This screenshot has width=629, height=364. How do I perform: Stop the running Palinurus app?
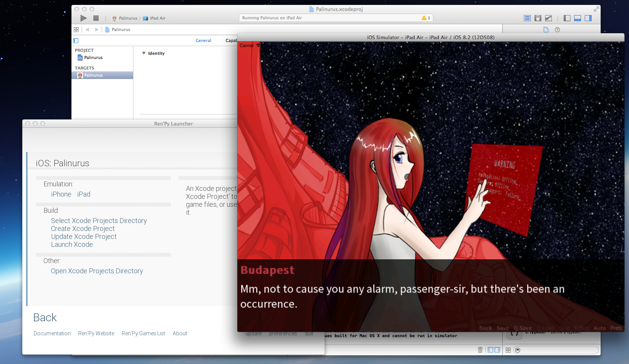pyautogui.click(x=96, y=18)
